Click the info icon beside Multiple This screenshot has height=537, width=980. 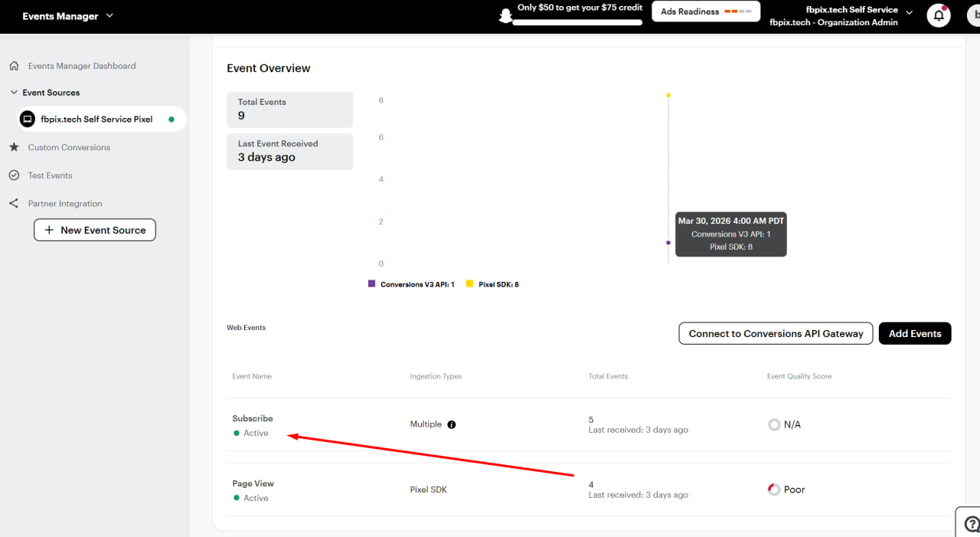(x=452, y=424)
